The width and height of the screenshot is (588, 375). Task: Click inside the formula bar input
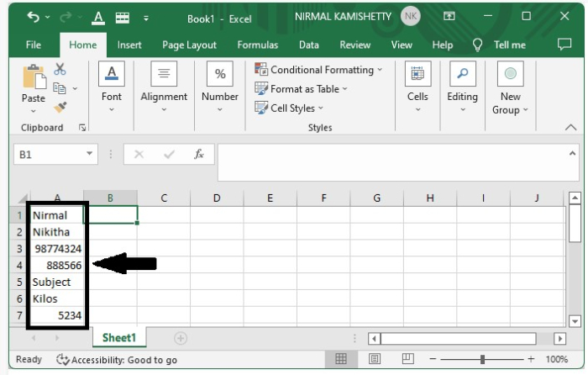click(393, 162)
